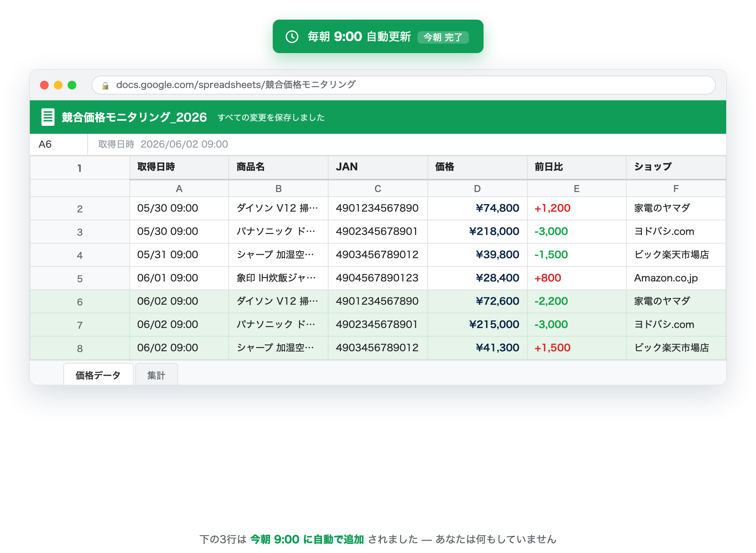This screenshot has height=553, width=756.
Task: Open the 価格データ sheet tab
Action: coord(98,374)
